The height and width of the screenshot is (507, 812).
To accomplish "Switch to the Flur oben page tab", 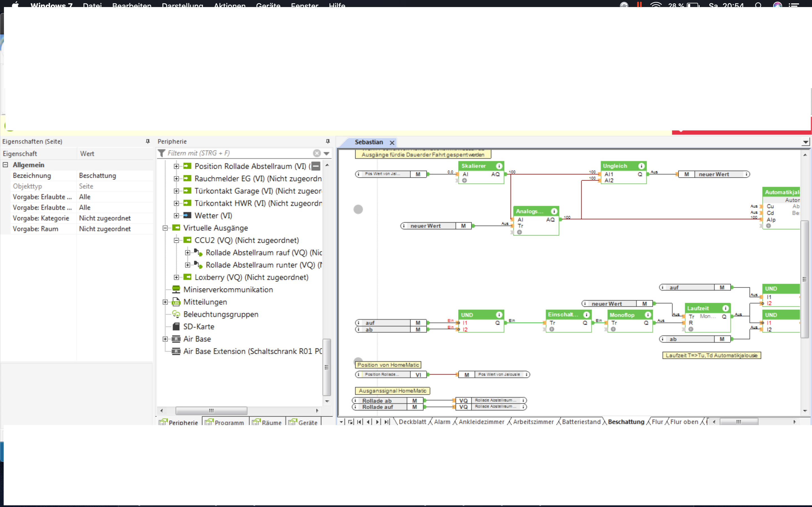I will pyautogui.click(x=684, y=422).
